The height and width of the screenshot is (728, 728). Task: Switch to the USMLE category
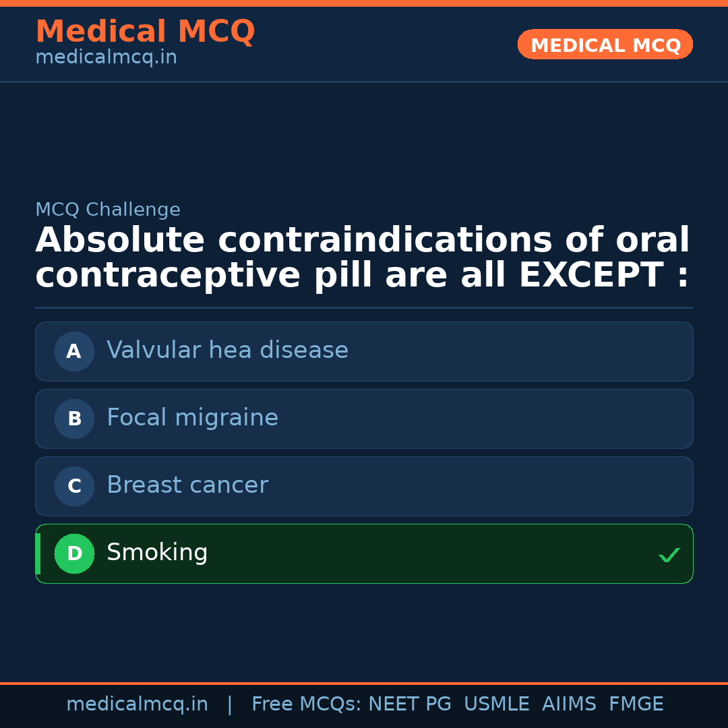tap(497, 704)
